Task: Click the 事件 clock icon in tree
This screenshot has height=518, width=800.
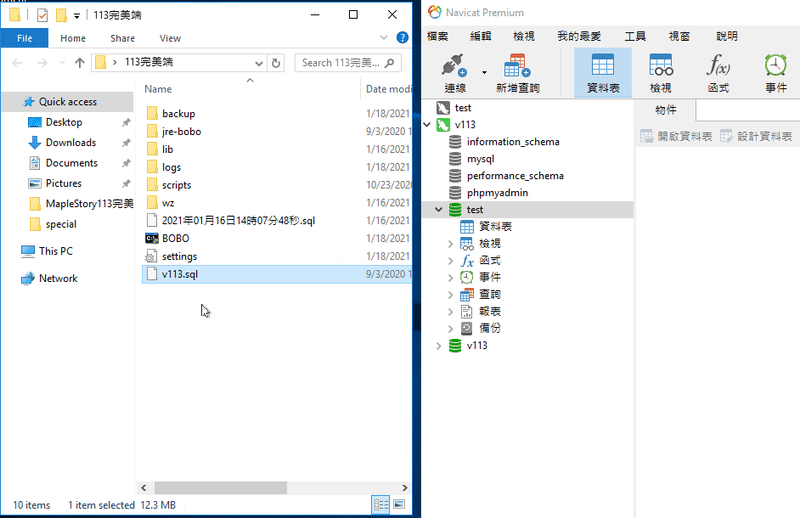Action: tap(466, 278)
